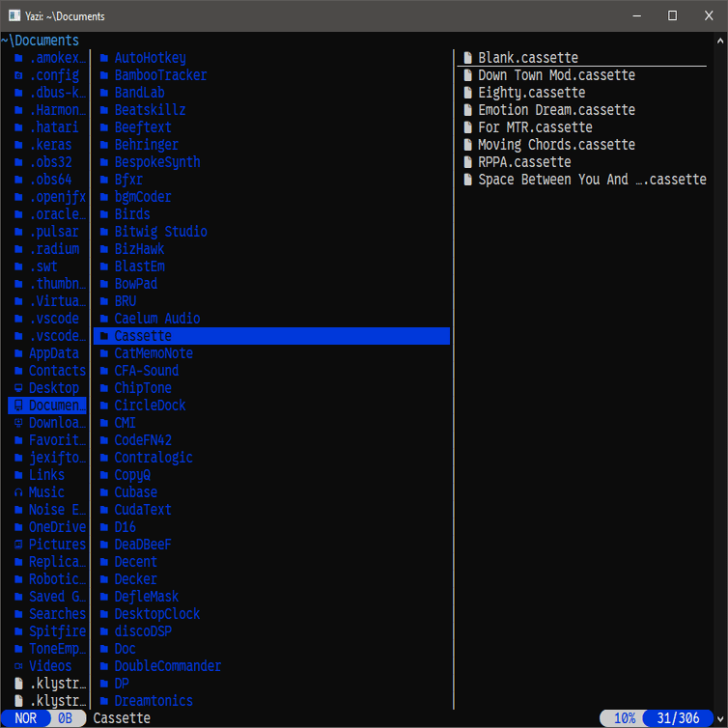
Task: Click the folder icon beside Bitwig Studio
Action: (104, 232)
